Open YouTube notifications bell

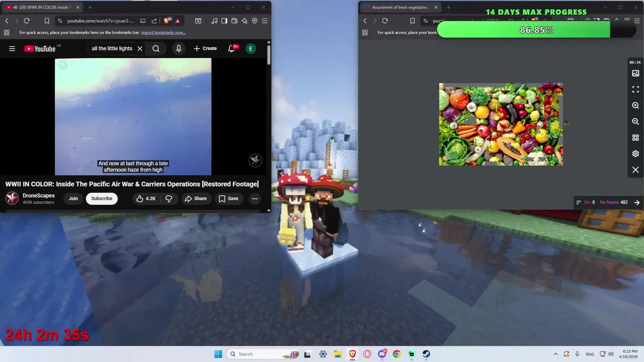point(232,49)
